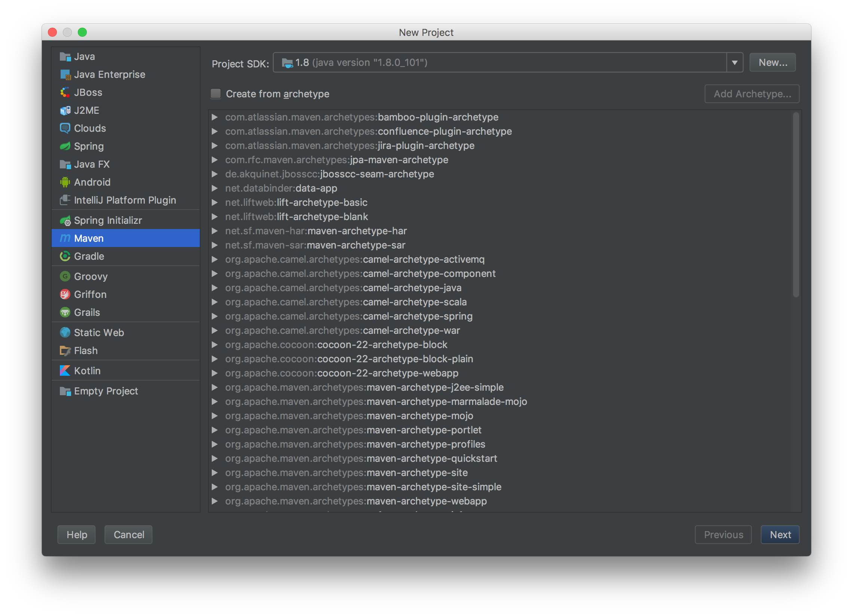This screenshot has height=616, width=853.
Task: Expand jpa-maven-archetype node
Action: [x=214, y=160]
